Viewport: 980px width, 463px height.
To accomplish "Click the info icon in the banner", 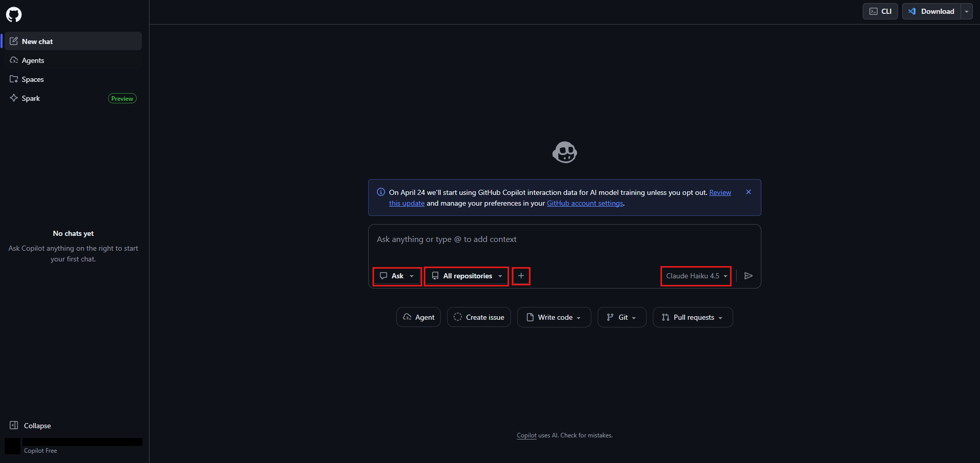I will [381, 192].
